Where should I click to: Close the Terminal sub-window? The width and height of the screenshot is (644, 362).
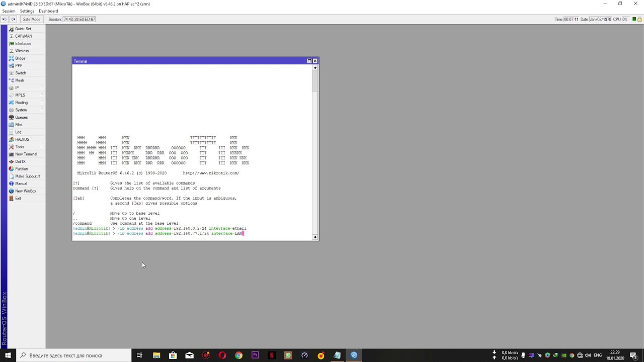click(x=315, y=61)
